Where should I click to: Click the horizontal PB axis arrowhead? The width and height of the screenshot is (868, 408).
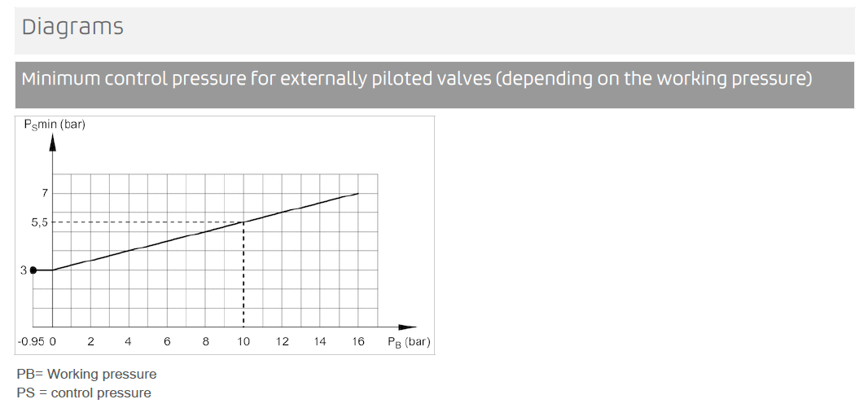[407, 327]
